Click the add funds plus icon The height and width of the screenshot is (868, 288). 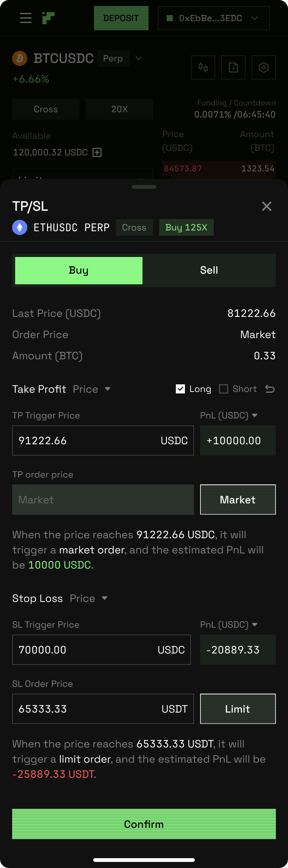(97, 152)
